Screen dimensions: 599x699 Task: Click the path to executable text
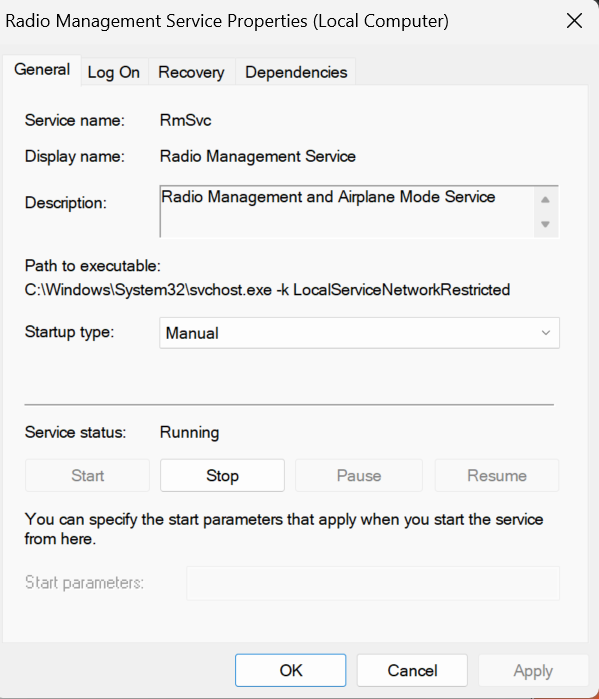tap(267, 290)
